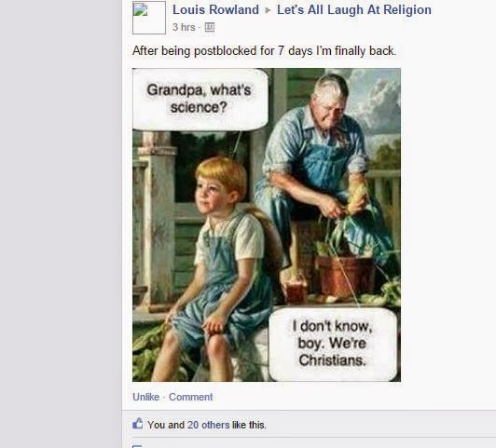
Task: Click Comment under the post
Action: coord(190,397)
